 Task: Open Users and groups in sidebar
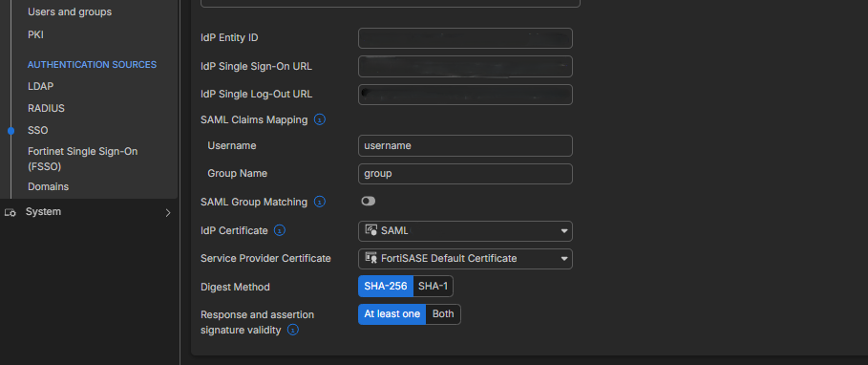point(70,11)
